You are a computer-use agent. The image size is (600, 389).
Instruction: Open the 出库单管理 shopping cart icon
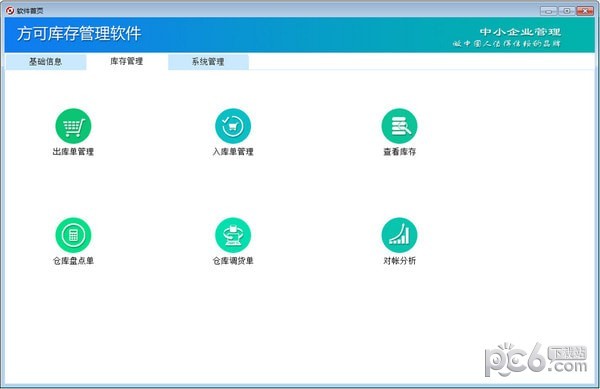coord(73,126)
